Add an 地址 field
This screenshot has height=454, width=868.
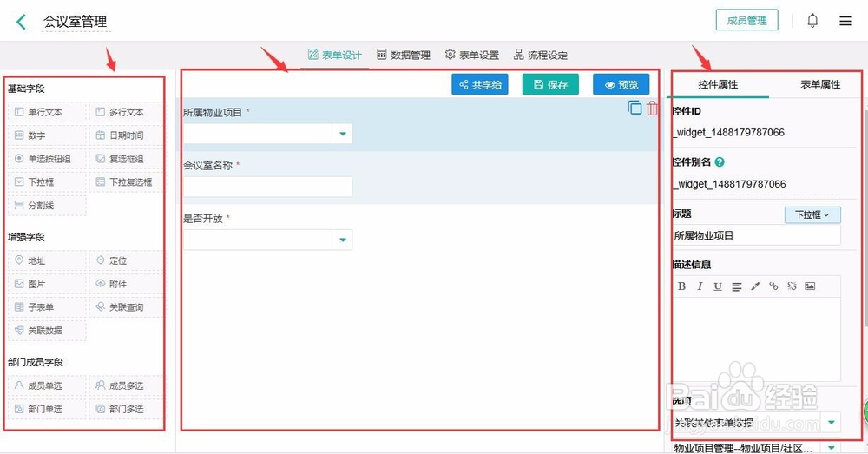tap(47, 260)
